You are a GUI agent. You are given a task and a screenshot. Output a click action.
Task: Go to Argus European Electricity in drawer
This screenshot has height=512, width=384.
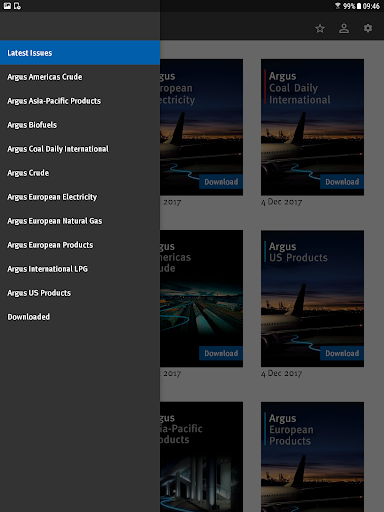click(80, 197)
